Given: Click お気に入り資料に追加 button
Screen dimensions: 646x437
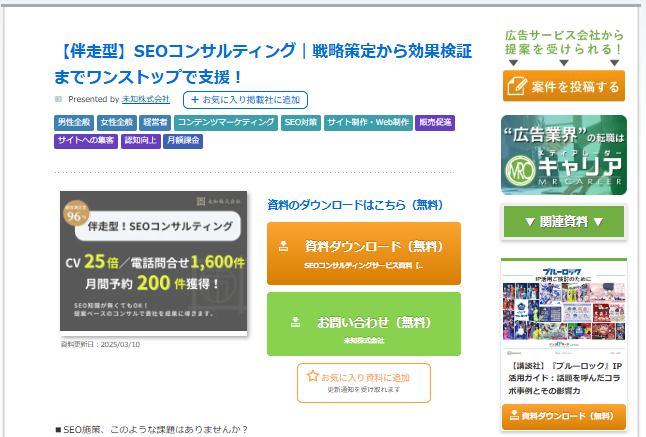Looking at the screenshot, I should point(364,383).
